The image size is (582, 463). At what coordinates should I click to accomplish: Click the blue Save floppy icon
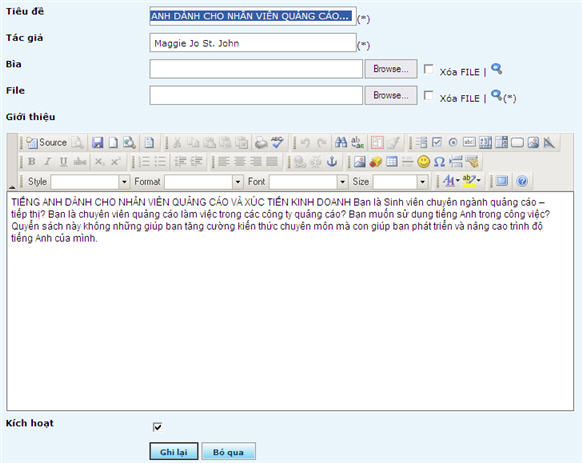click(97, 143)
